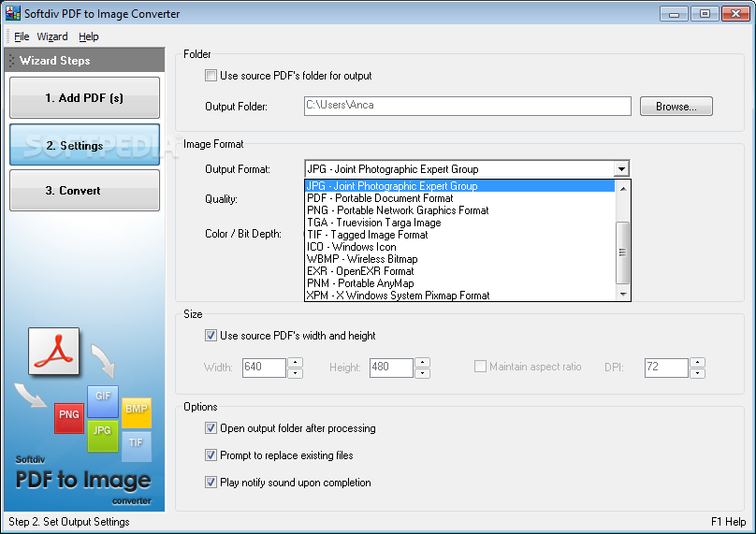Uncheck Use source PDF's width and height
756x534 pixels.
[211, 336]
